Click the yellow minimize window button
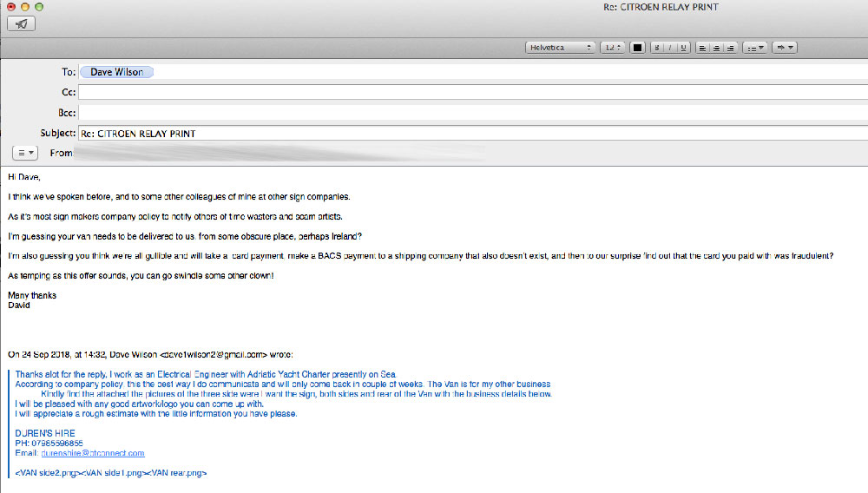Viewport: 868px width, 493px height. [25, 7]
